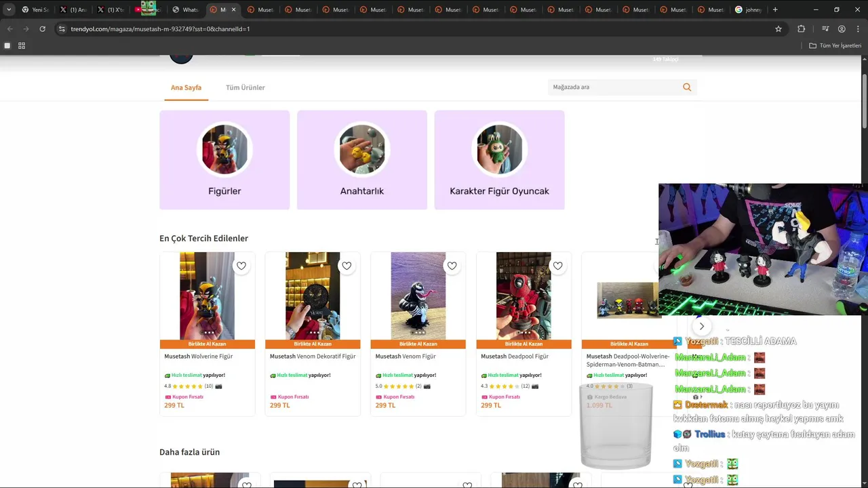868x488 pixels.
Task: Open the Karakter Figür Oyuncak category card
Action: coord(499,160)
